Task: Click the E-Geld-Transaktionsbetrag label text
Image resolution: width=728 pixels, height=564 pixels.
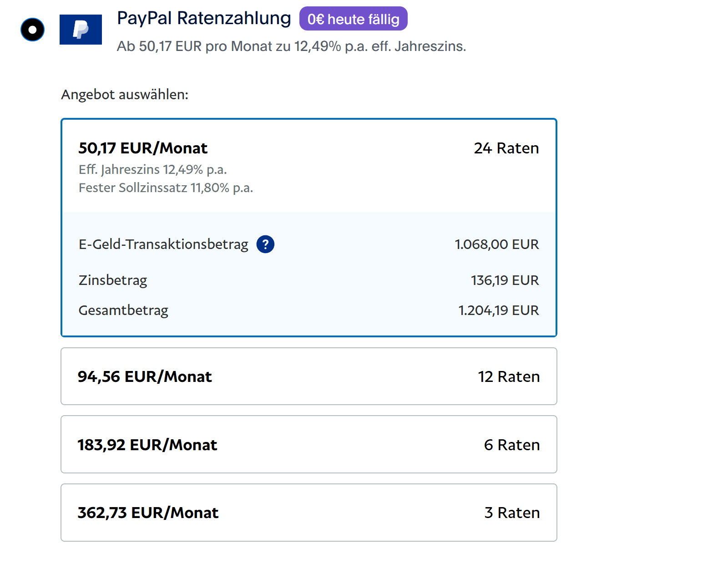Action: (x=163, y=244)
